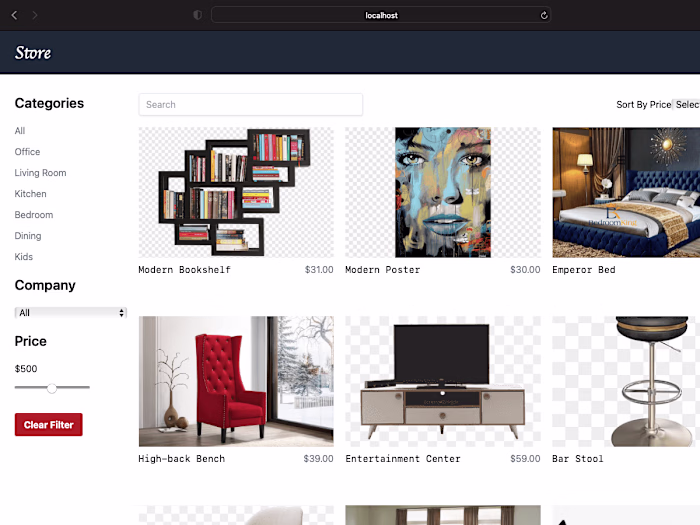View the Entertainment Center image
700x525 pixels.
click(442, 381)
